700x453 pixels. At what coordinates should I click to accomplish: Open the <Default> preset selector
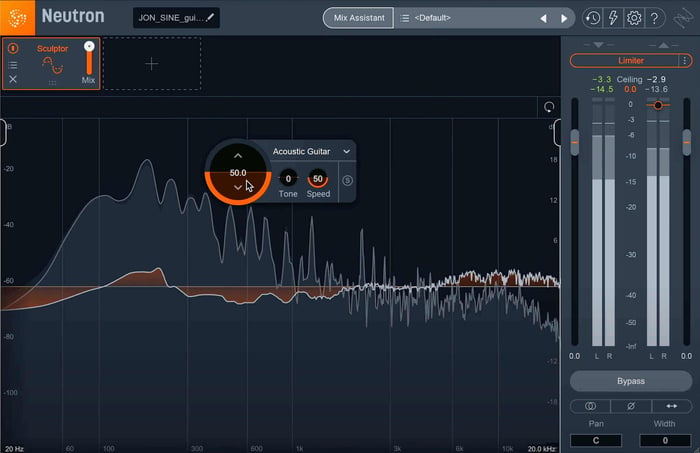click(432, 18)
